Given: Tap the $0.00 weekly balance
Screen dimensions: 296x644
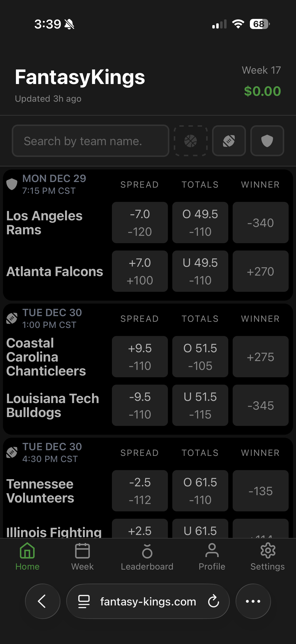Looking at the screenshot, I should pos(262,91).
